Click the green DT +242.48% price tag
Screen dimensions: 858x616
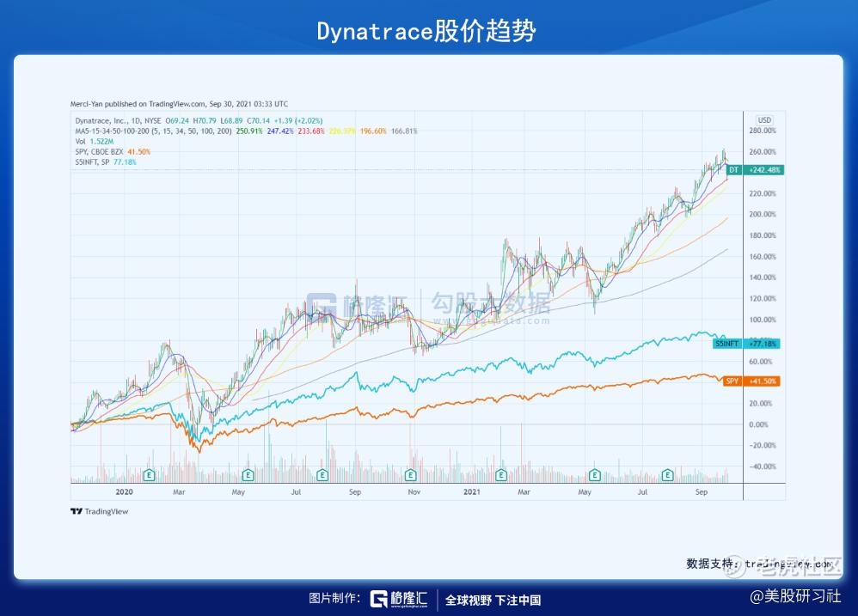[x=755, y=170]
